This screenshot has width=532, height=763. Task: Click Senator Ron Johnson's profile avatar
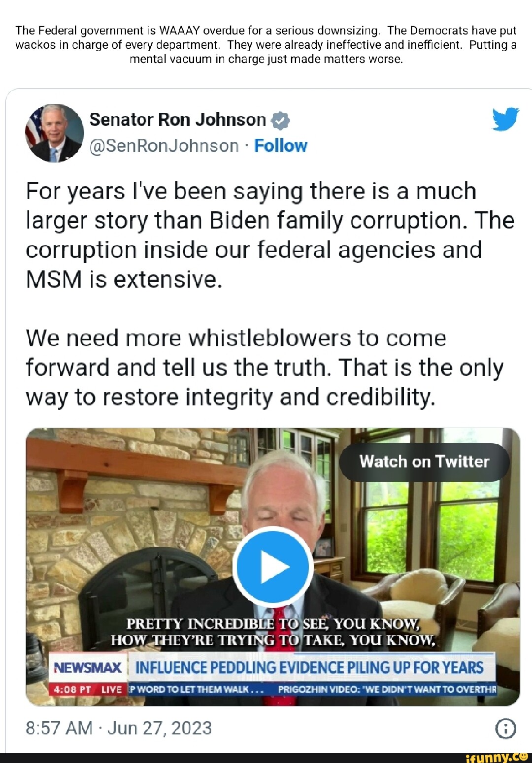click(54, 133)
